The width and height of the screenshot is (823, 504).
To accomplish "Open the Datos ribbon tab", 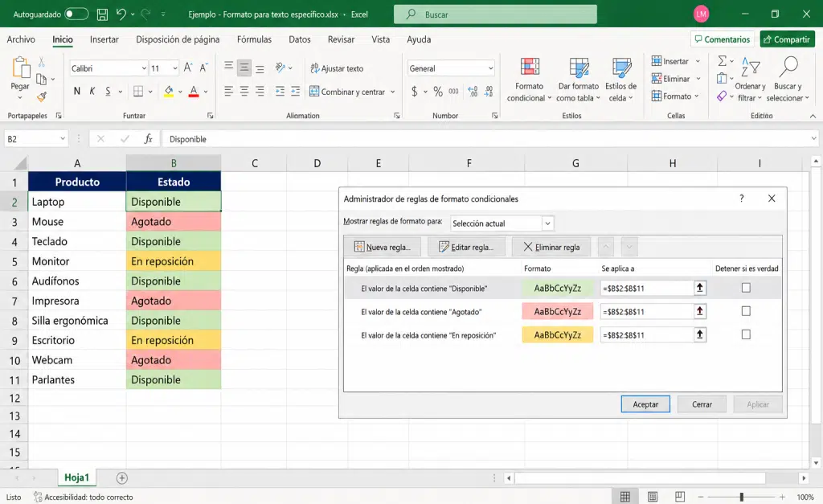I will point(300,39).
